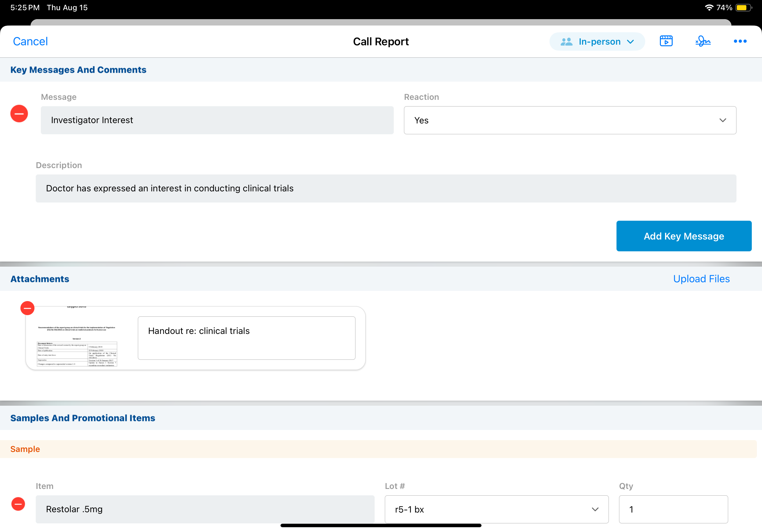This screenshot has width=762, height=532.
Task: Cancel the Call Report
Action: [x=30, y=41]
